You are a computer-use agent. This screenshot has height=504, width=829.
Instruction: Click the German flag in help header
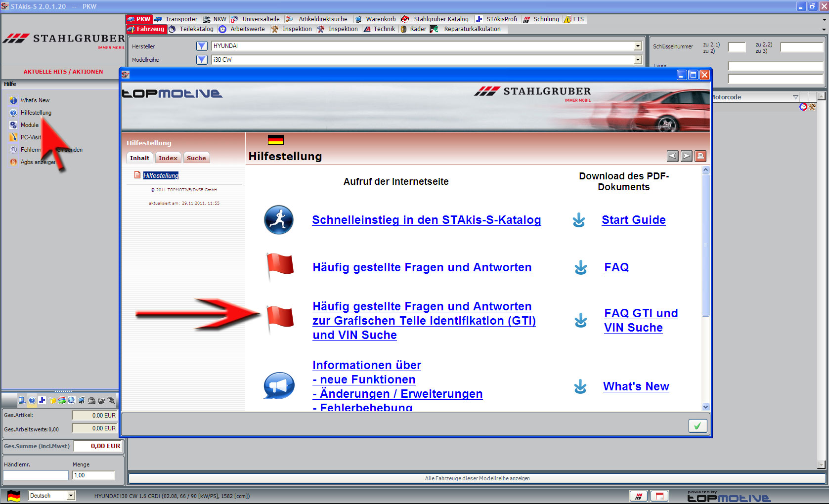(276, 140)
